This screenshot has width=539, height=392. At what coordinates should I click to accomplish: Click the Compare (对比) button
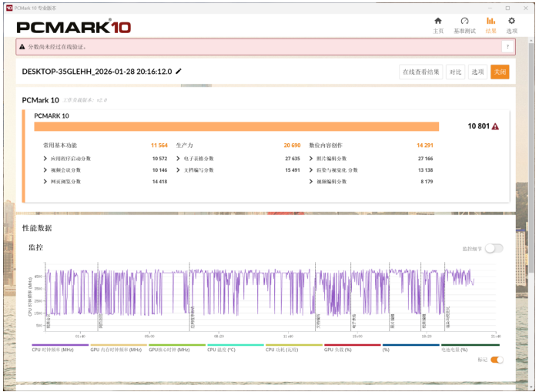455,72
